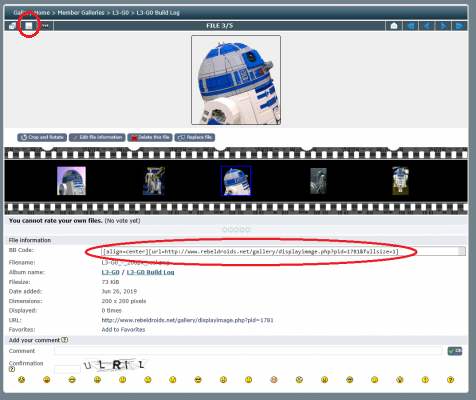Insert the sunglasses cool smiley
This screenshot has height=400, width=476.
tap(198, 380)
